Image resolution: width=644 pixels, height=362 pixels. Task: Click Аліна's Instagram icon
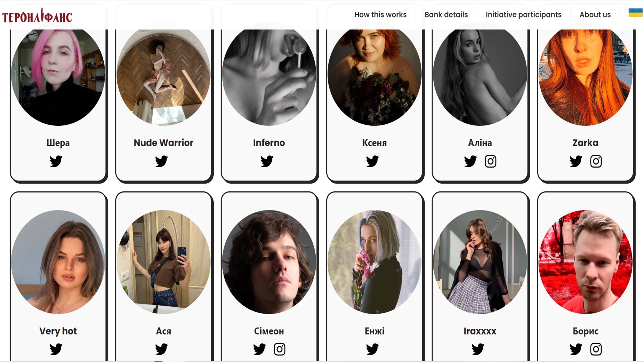click(490, 161)
